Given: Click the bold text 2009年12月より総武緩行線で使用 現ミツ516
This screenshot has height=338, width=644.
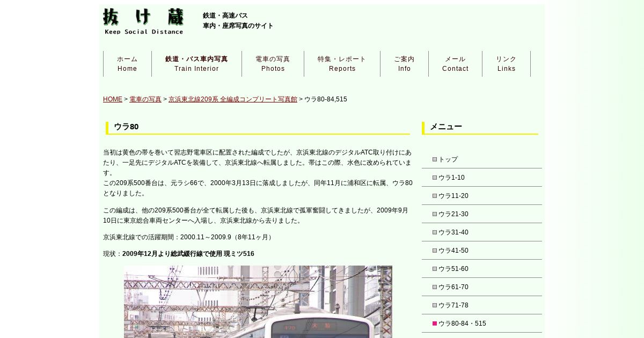Looking at the screenshot, I should click(x=188, y=254).
